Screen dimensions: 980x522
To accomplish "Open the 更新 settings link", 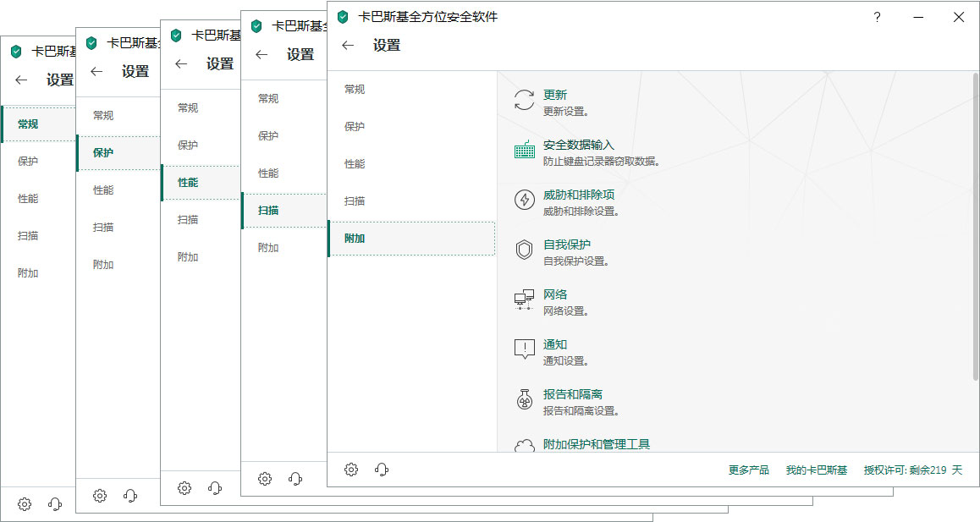I will click(555, 95).
